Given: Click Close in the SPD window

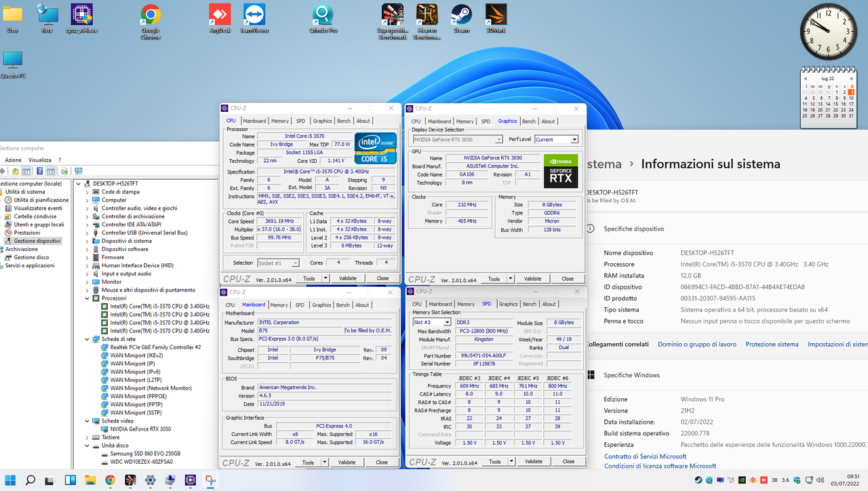Looking at the screenshot, I should 568,461.
